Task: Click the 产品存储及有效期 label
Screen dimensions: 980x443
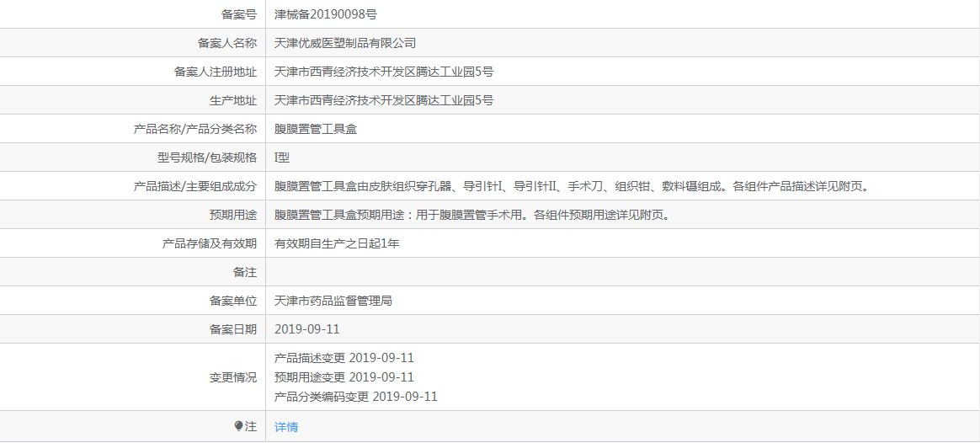Action: tap(210, 243)
